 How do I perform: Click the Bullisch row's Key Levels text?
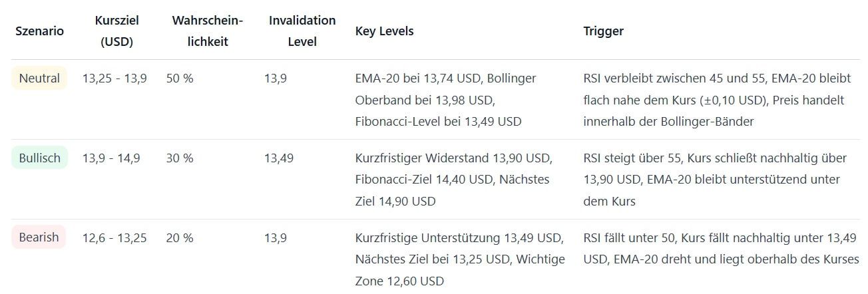click(x=453, y=180)
